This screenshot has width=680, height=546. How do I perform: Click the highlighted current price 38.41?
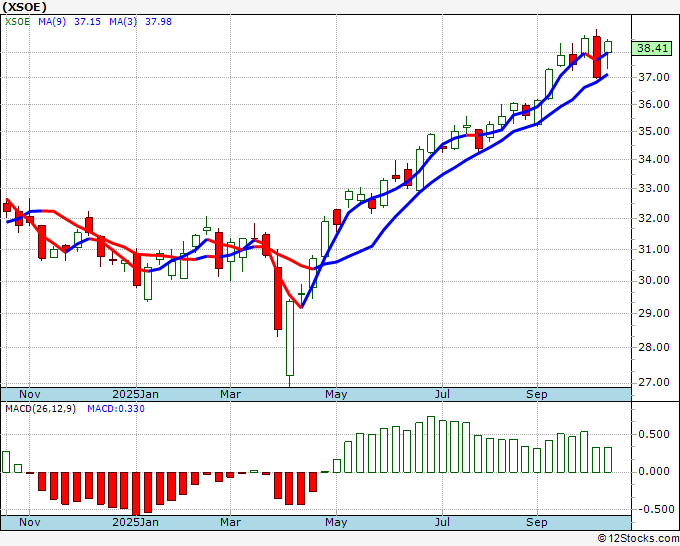pyautogui.click(x=652, y=48)
